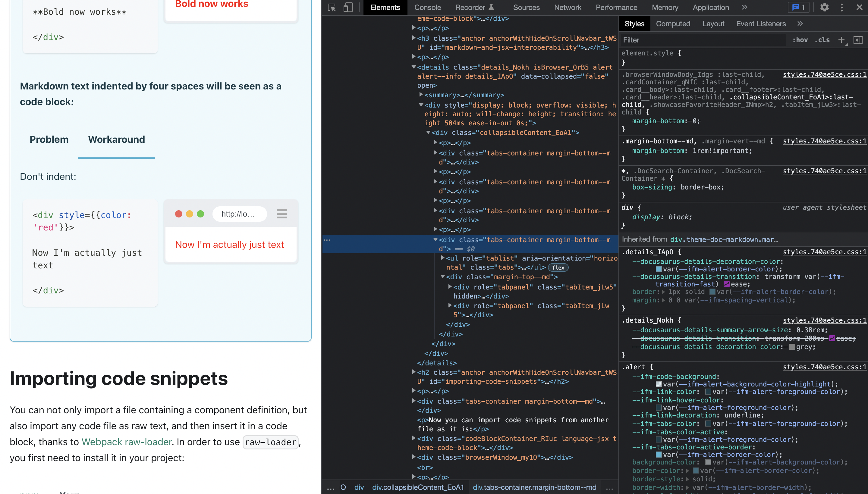
Task: Open the Layout tab
Action: 713,24
